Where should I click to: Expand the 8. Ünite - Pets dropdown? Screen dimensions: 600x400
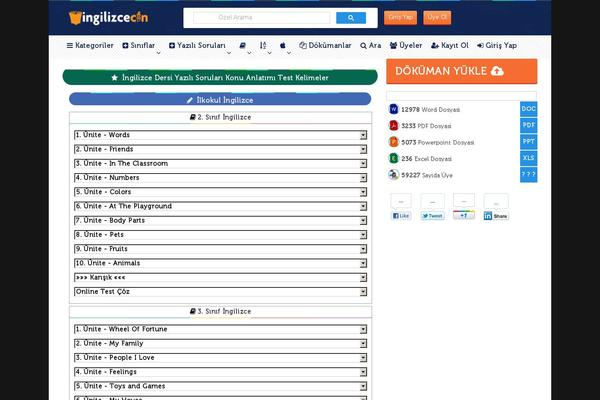(x=220, y=235)
